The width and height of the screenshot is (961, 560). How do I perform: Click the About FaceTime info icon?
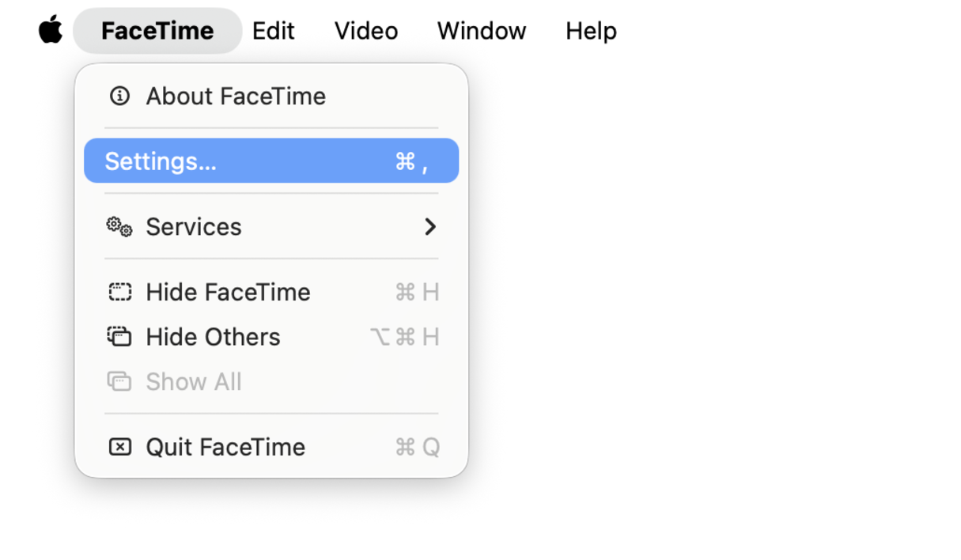coord(119,96)
